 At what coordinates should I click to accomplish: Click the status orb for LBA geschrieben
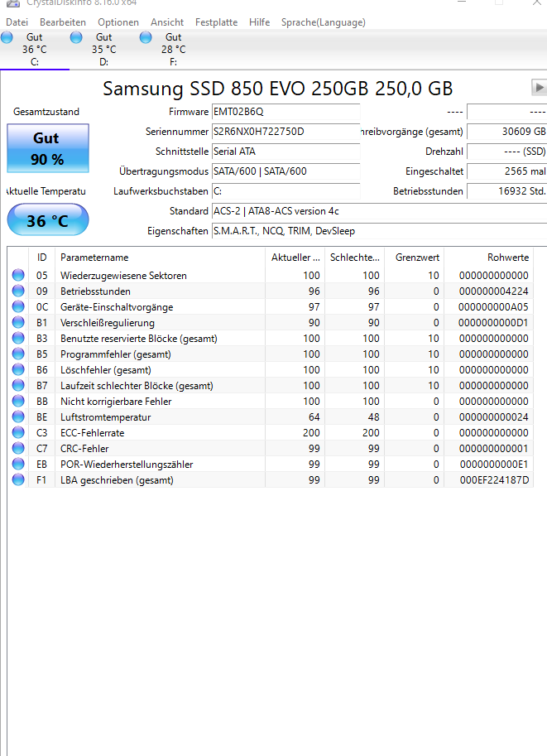point(18,479)
